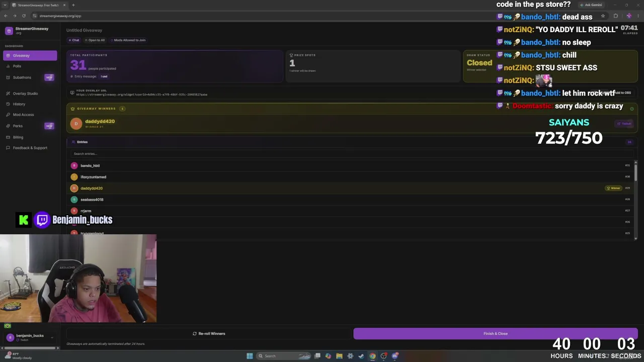Click the Prize Spots trophy icon
644x362 pixels.
click(291, 55)
